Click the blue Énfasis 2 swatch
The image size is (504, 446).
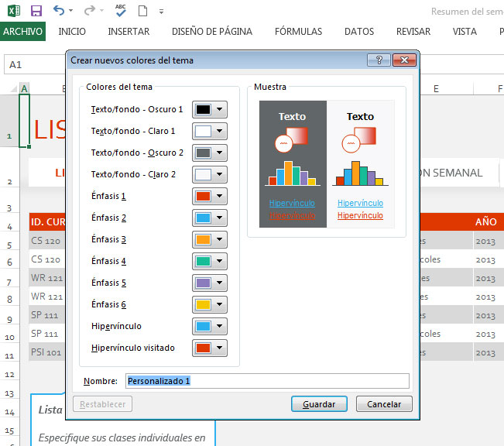tap(203, 218)
